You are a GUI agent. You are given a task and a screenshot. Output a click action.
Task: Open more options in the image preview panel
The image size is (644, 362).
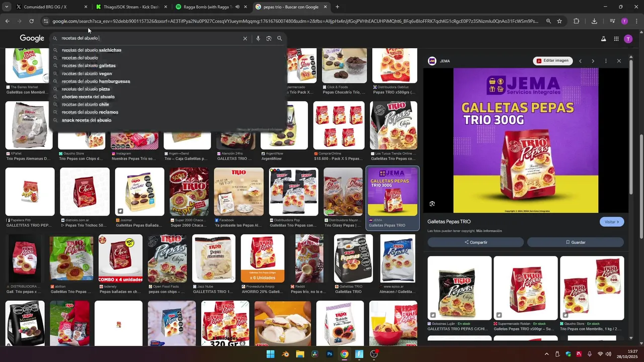(x=606, y=61)
